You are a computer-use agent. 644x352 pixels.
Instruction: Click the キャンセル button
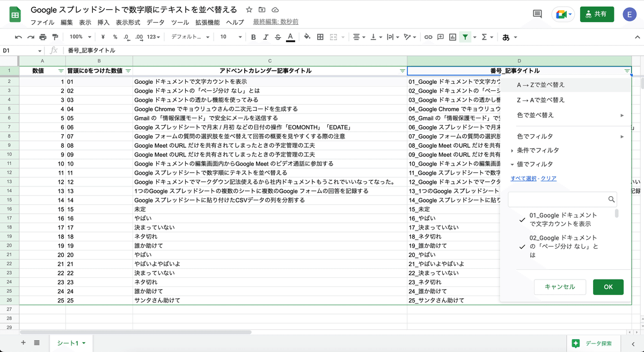[x=560, y=287]
